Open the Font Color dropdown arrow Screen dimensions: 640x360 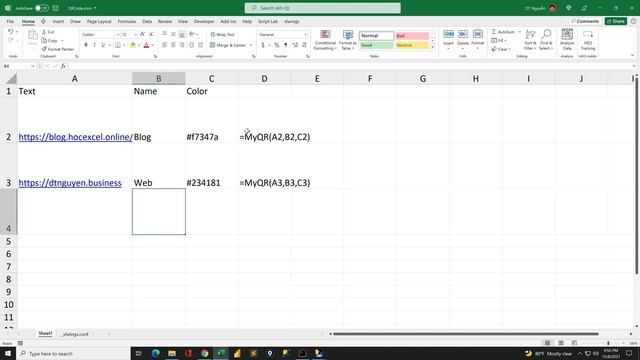click(153, 45)
